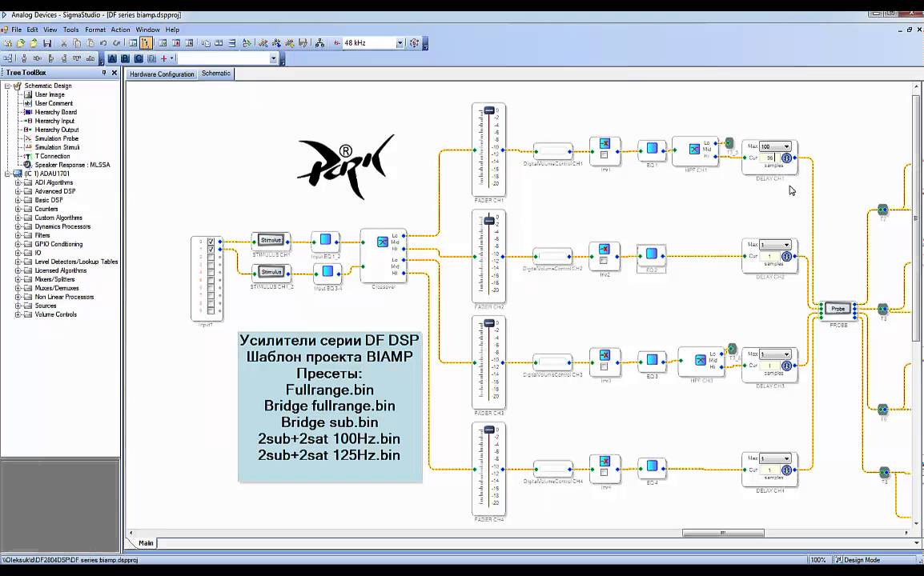Toggle the Inv1 invert checkbox
This screenshot has width=924, height=576.
coord(604,155)
